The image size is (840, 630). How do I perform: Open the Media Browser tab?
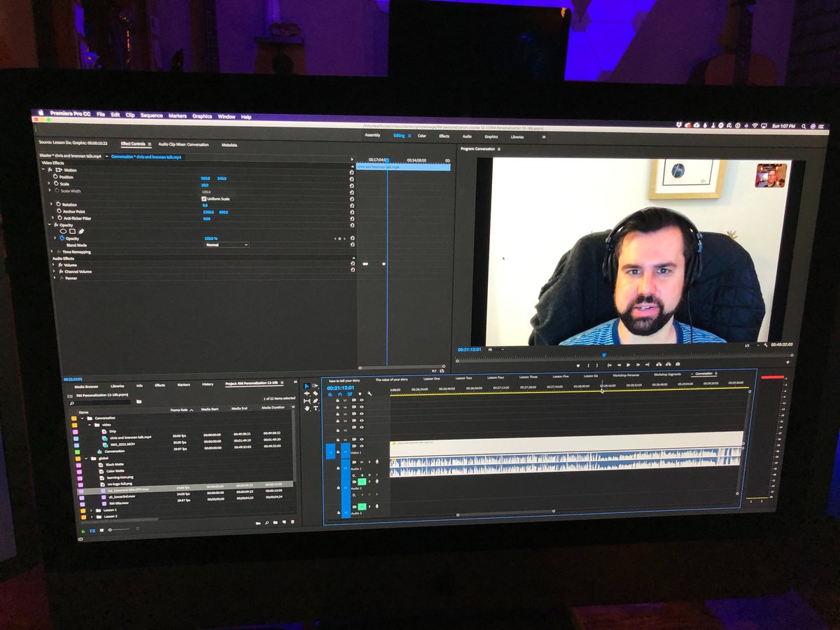coord(86,386)
